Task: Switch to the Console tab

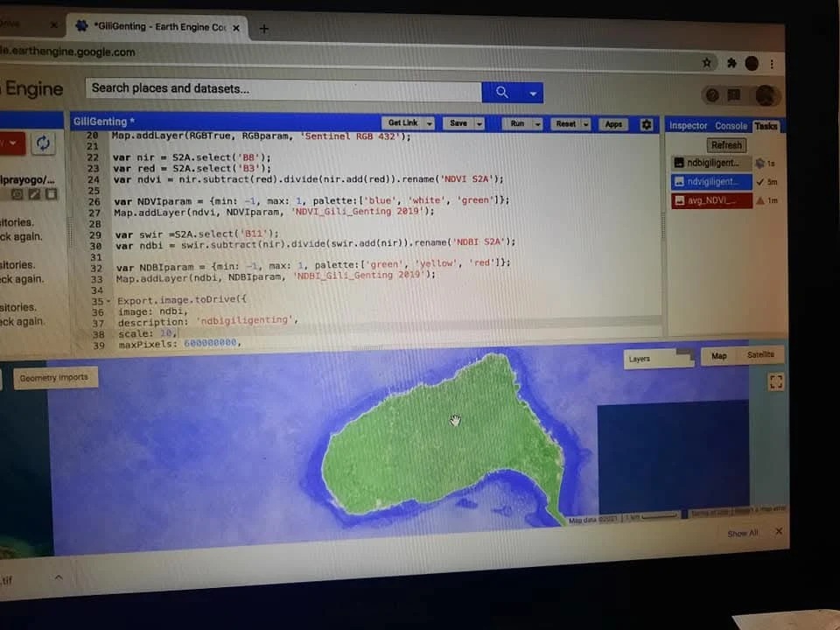Action: tap(731, 126)
